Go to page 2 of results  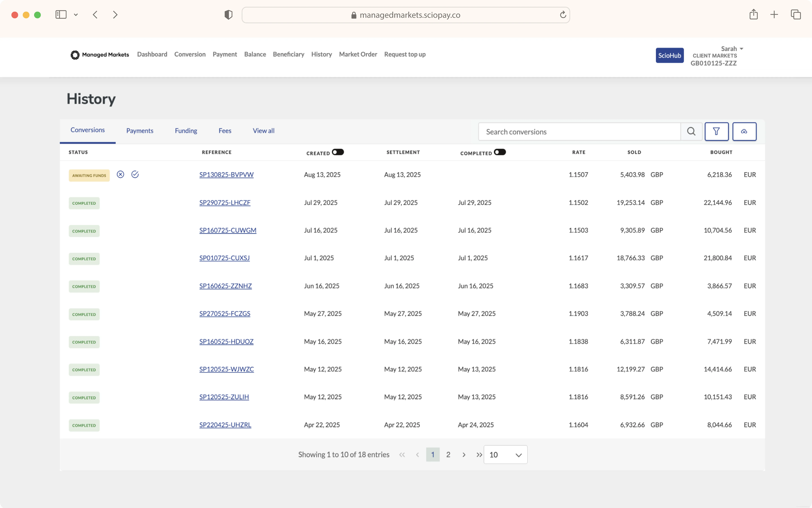coord(448,455)
